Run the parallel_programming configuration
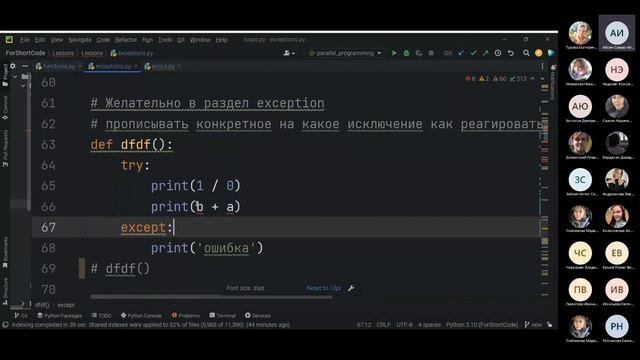This screenshot has width=640, height=360. pos(394,53)
